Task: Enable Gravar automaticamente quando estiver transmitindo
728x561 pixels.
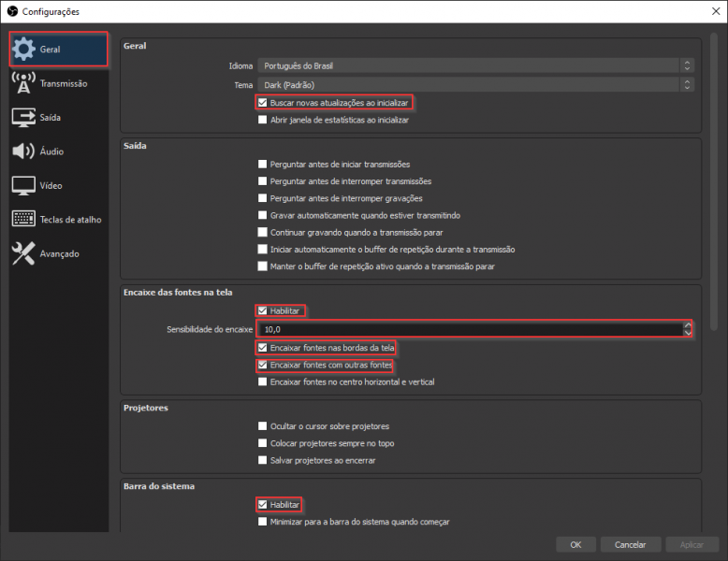Action: pos(263,215)
